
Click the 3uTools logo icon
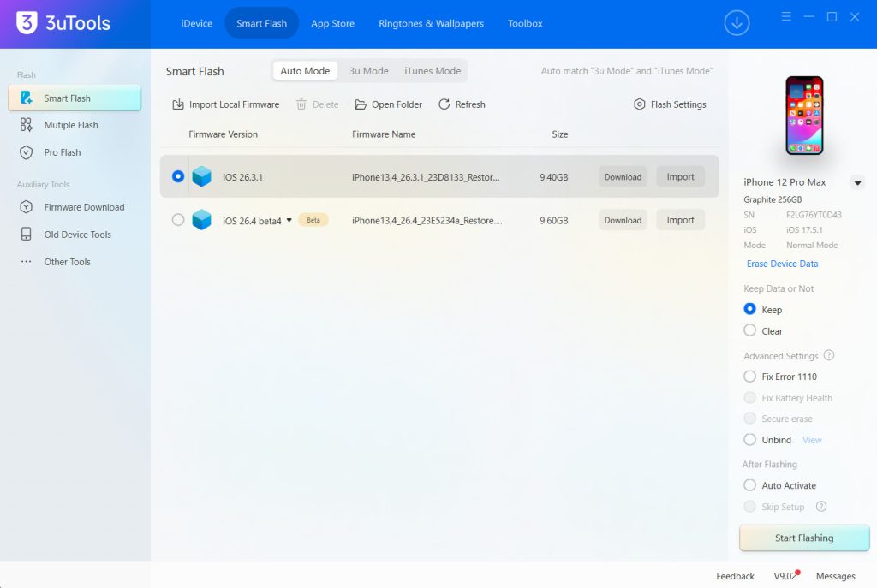27,23
